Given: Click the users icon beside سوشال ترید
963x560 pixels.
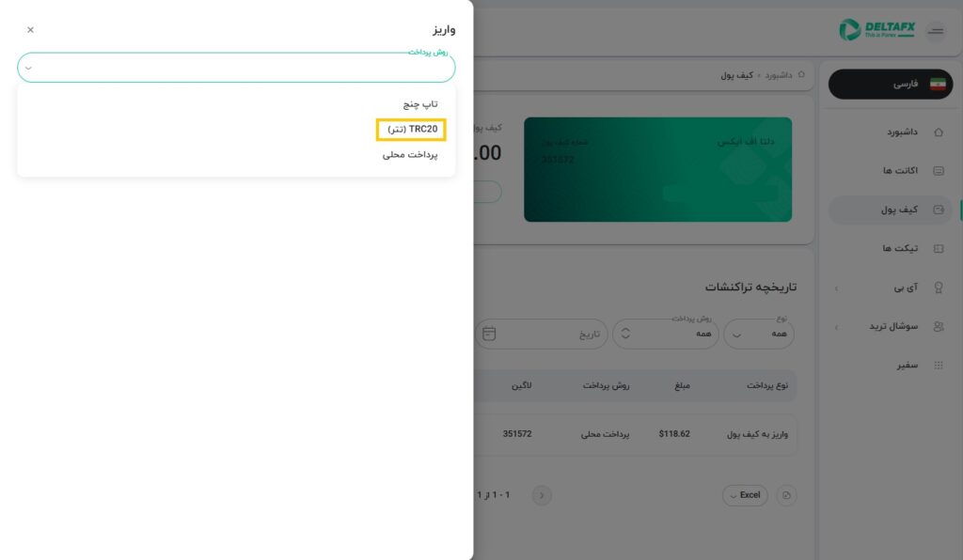Looking at the screenshot, I should (939, 326).
